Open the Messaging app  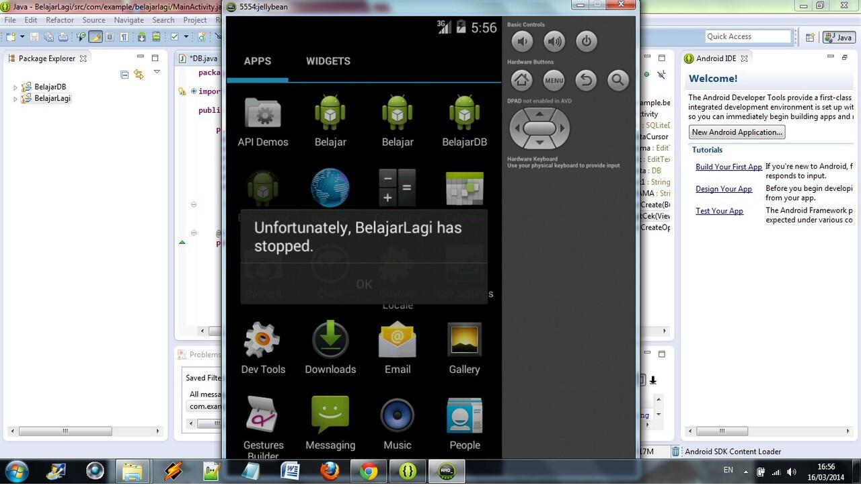[x=330, y=423]
